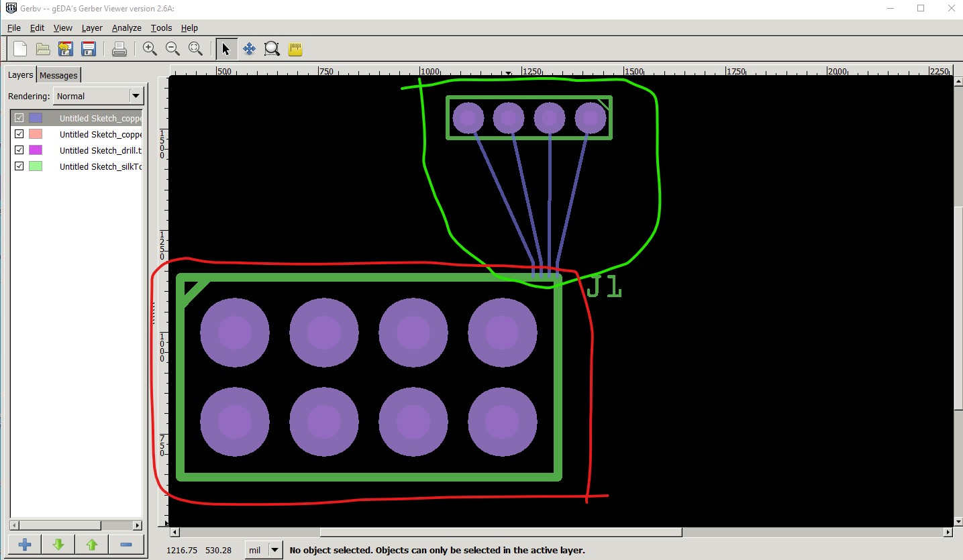Viewport: 963px width, 560px height.
Task: Open the Analyze menu
Action: point(126,27)
